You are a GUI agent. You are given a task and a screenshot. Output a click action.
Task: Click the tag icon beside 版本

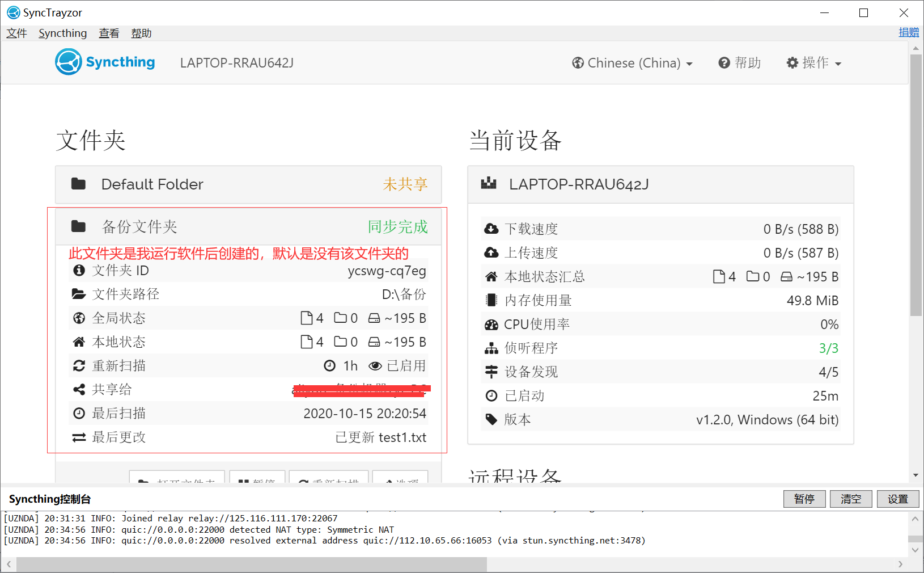491,419
